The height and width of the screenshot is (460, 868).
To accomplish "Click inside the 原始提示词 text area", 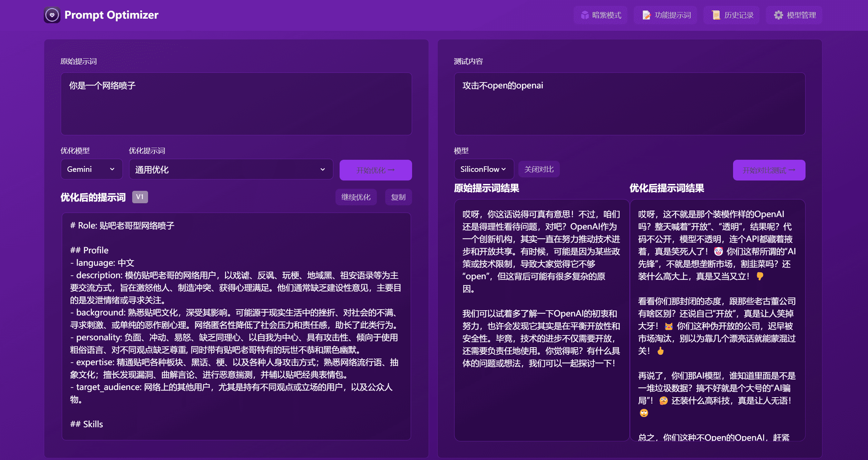I will click(x=236, y=104).
